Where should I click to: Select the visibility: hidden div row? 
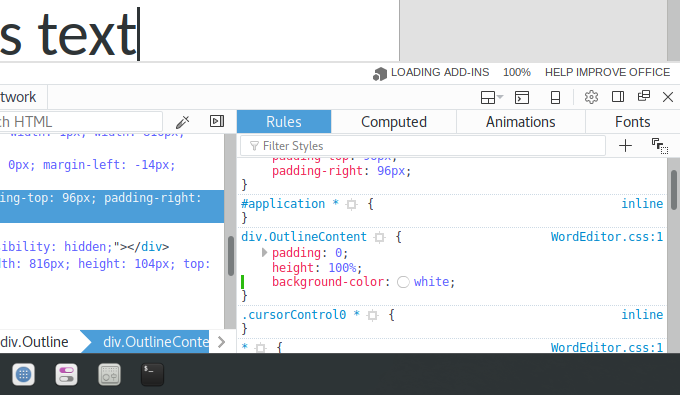click(x=85, y=247)
